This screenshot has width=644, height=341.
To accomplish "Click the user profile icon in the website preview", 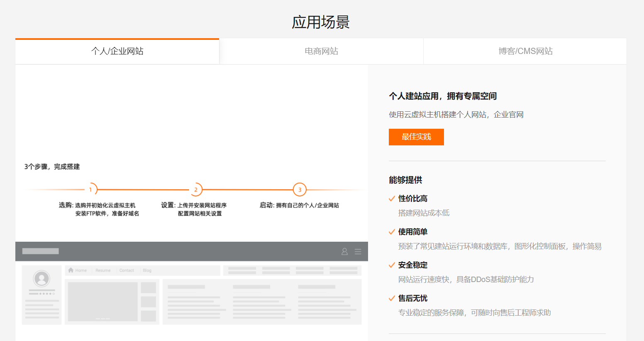I will point(344,252).
